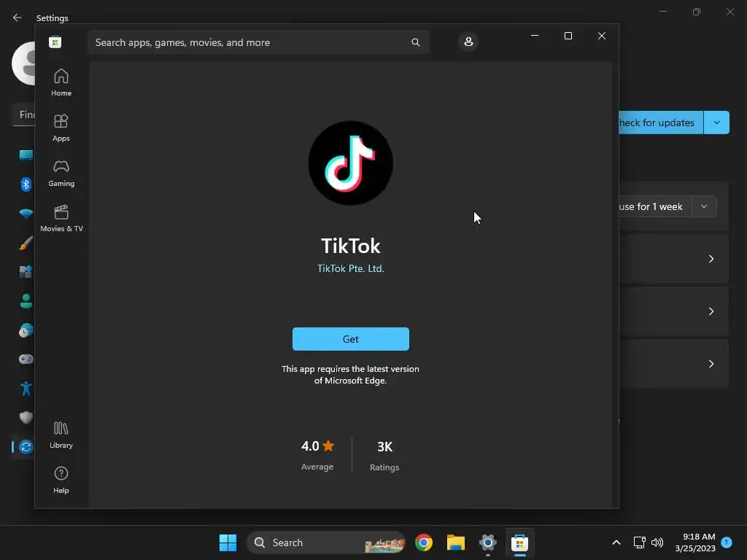Show hidden icons in system tray
The width and height of the screenshot is (747, 560).
pos(616,542)
